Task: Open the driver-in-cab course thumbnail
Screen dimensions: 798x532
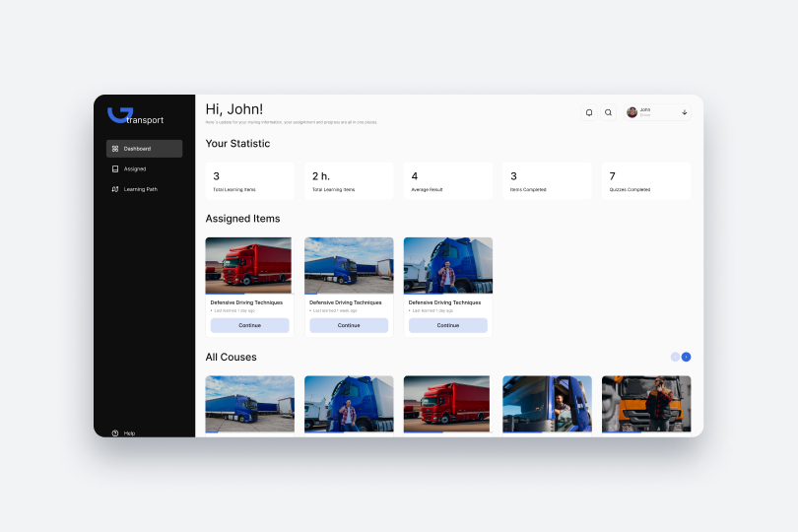Action: [x=547, y=403]
